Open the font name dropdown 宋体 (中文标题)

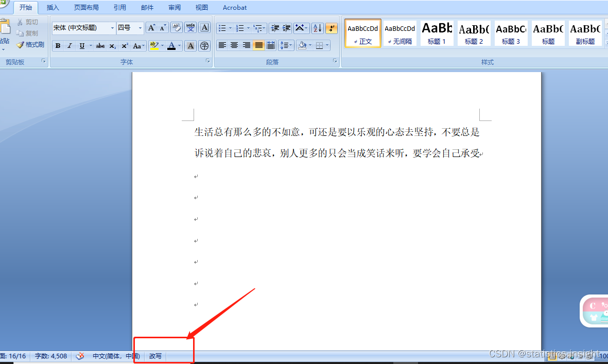coord(112,28)
